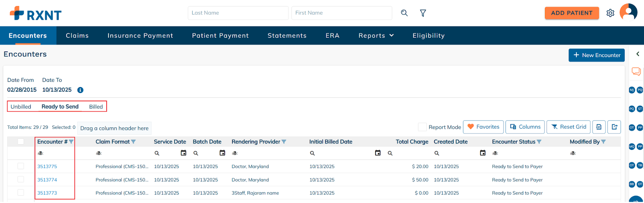Viewport: 644px width, 203px height.
Task: Open the orange chat messages icon
Action: click(636, 72)
